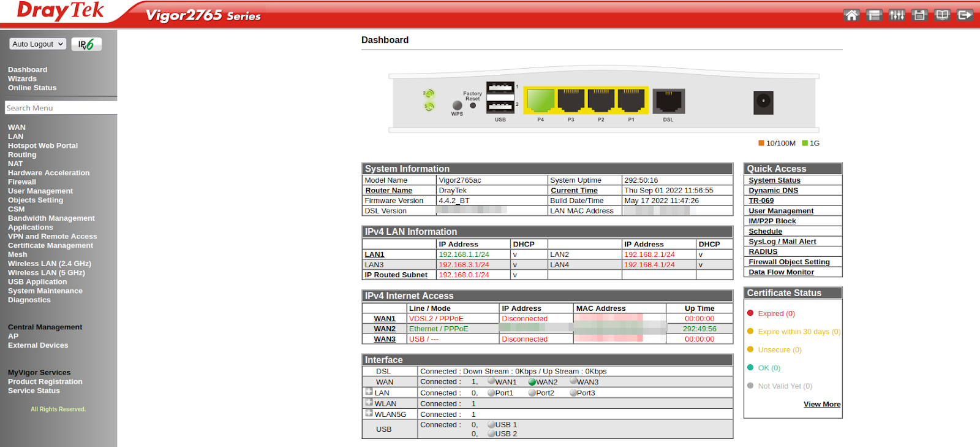Click the Logout arrow icon

coord(965,15)
